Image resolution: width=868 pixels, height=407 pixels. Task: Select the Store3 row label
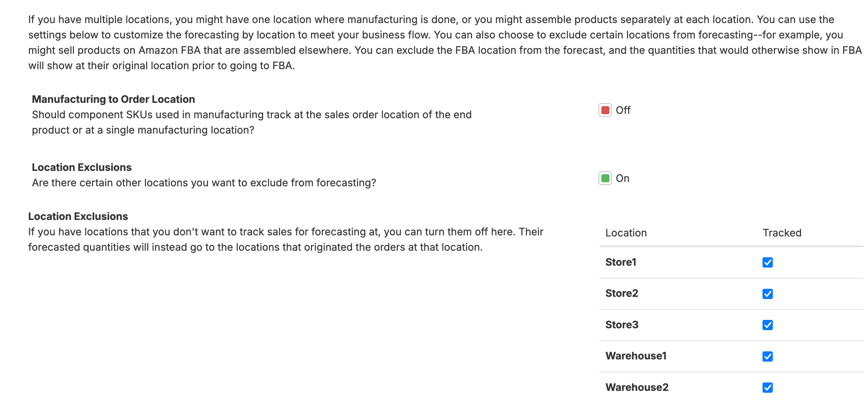click(622, 324)
